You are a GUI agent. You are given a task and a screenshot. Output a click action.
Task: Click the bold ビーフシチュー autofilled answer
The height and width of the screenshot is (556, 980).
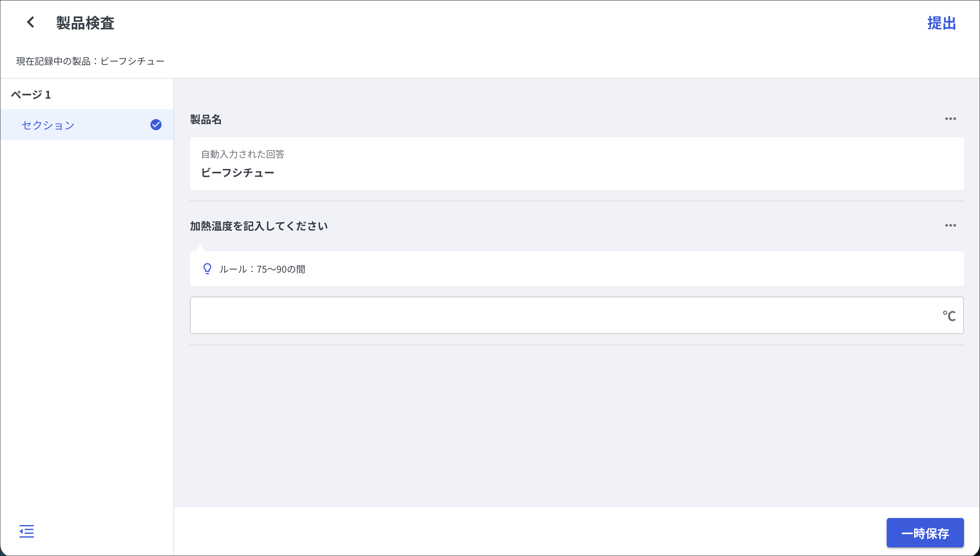[x=237, y=173]
